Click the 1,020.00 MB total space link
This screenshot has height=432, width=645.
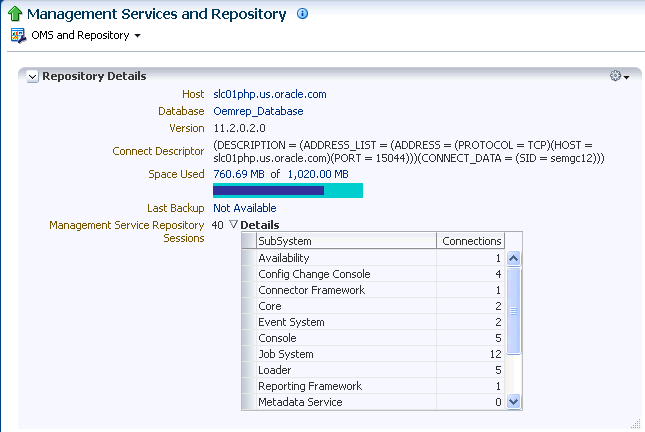[318, 174]
